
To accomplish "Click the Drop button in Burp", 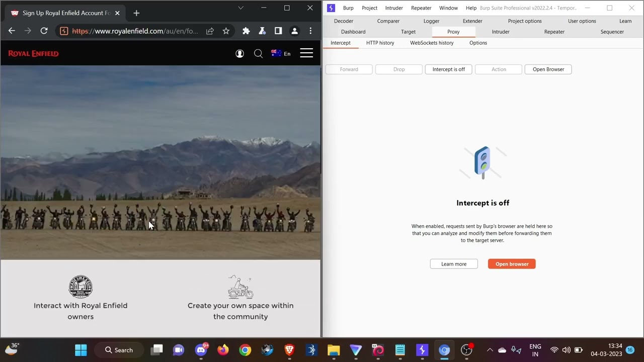I will coord(399,69).
